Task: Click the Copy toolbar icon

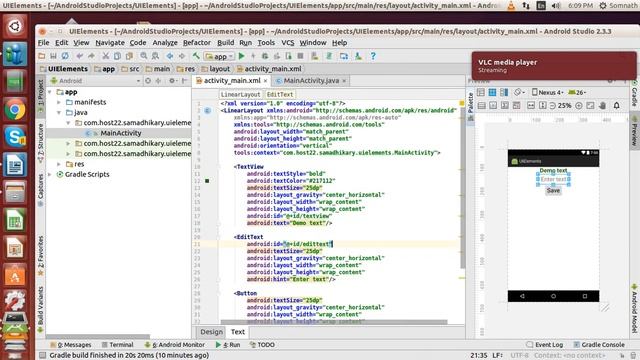Action: [x=118, y=56]
